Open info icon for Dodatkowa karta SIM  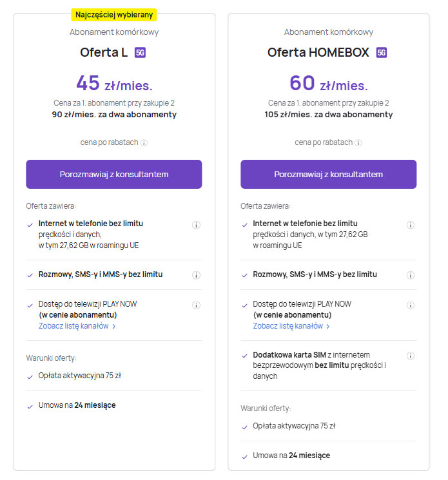[411, 356]
